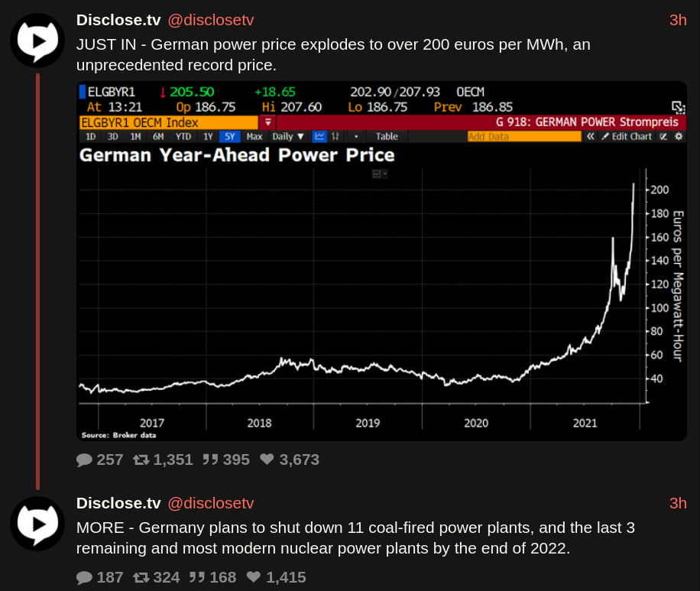Click the chart's bar chart type icon

pos(335,137)
